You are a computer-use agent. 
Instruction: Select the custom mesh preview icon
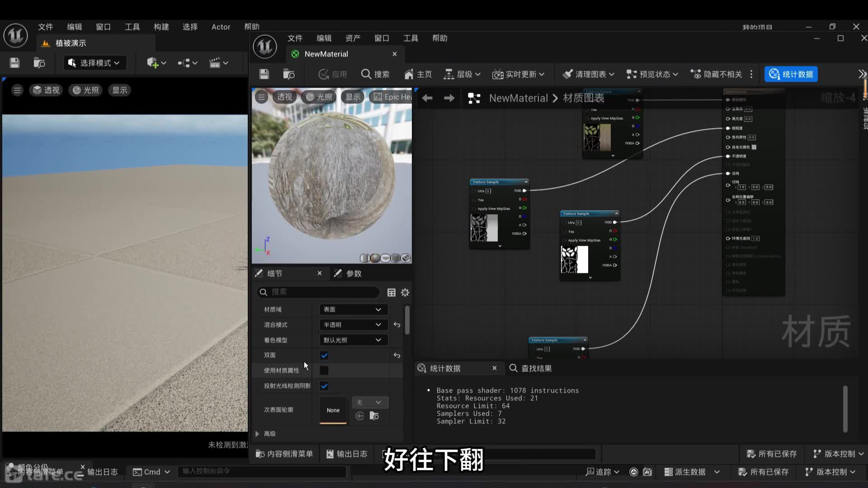(x=406, y=258)
